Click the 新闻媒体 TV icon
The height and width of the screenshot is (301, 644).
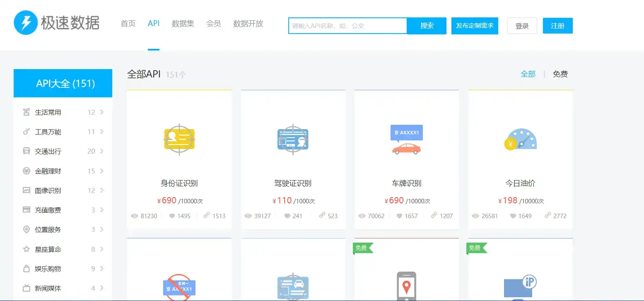(x=27, y=288)
